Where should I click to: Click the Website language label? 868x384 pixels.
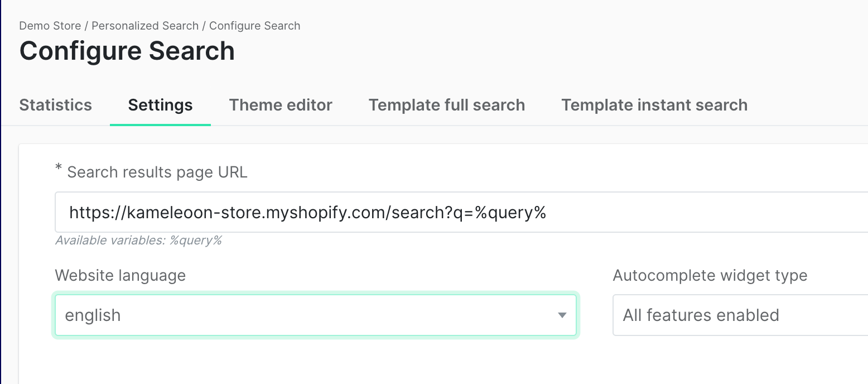coord(120,275)
